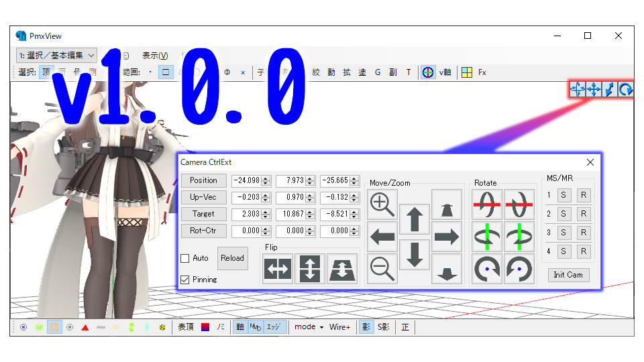This screenshot has height=362, width=644.
Task: Adjust the Target X 2.303 spinner
Action: [x=266, y=215]
